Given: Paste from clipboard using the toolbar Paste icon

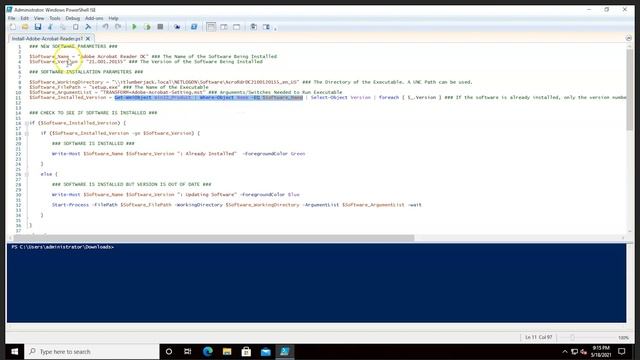Looking at the screenshot, I should [76, 27].
